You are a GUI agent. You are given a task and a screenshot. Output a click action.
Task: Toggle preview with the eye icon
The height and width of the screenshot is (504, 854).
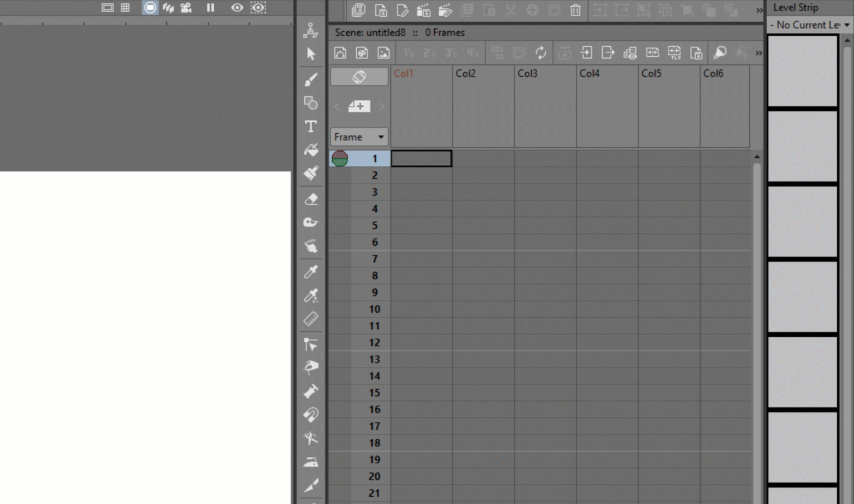tap(237, 7)
